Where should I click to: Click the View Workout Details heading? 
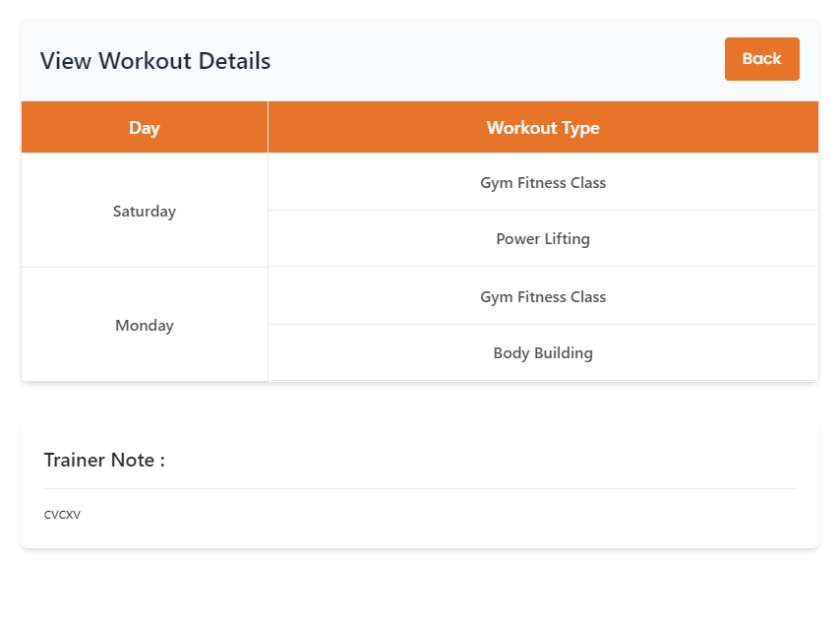coord(155,61)
